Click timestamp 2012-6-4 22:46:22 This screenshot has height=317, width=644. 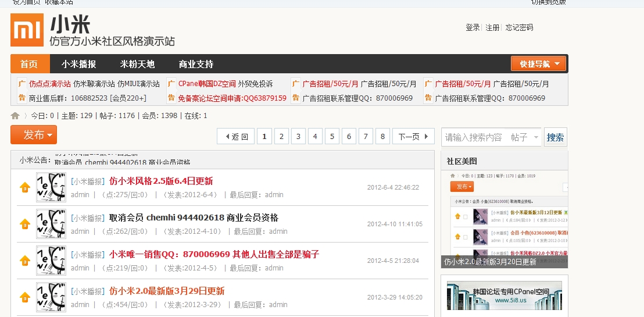coord(393,187)
